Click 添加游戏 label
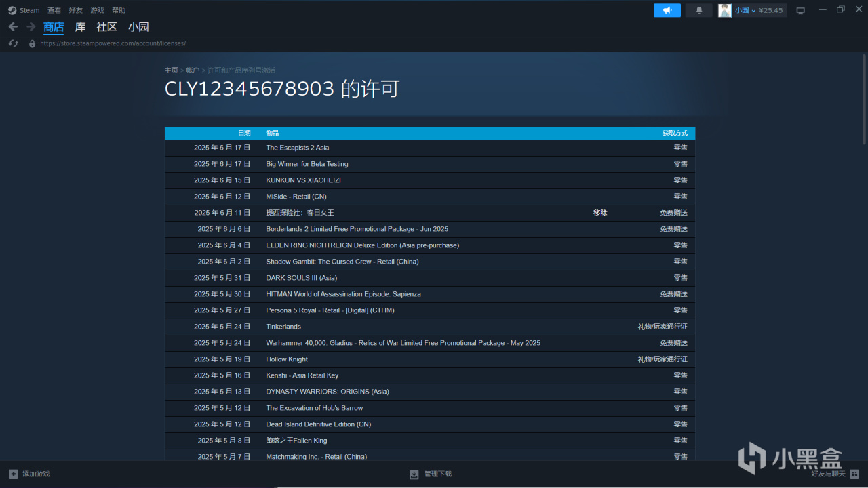 click(36, 474)
